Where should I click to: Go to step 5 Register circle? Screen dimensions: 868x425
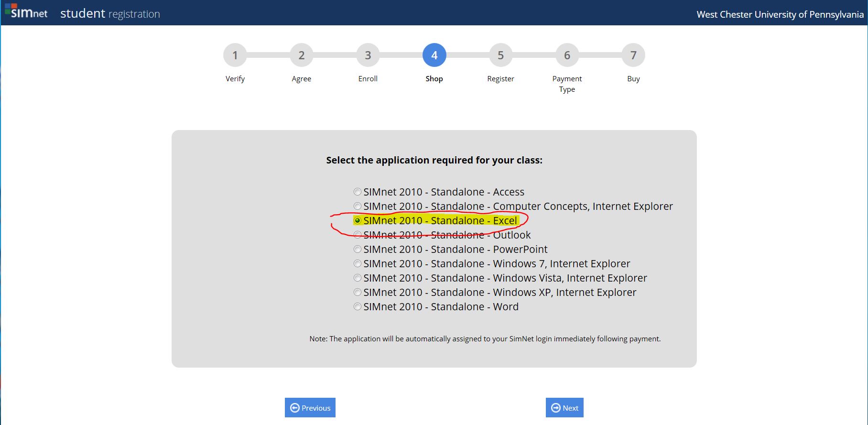pos(501,55)
